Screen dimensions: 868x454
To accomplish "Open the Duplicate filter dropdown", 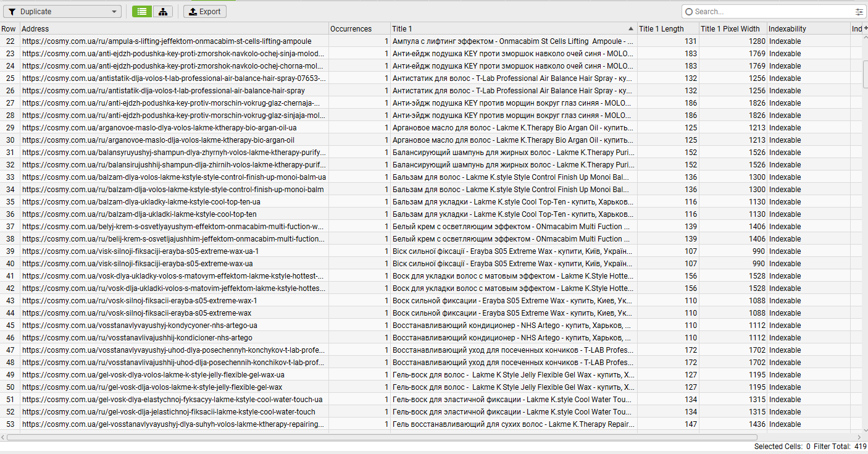I will pos(62,12).
